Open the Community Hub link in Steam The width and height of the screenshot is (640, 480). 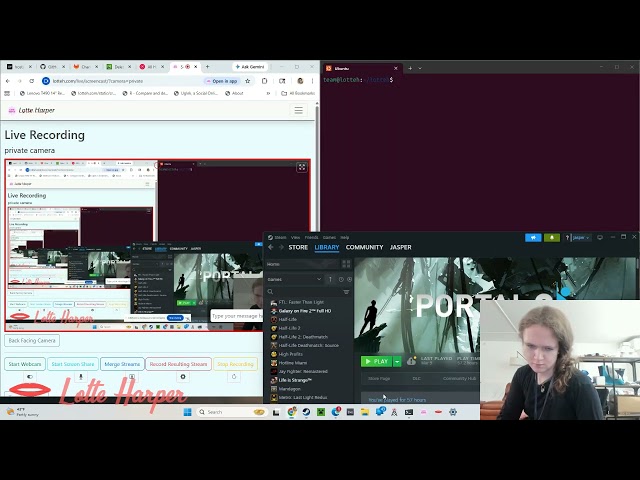pyautogui.click(x=459, y=378)
